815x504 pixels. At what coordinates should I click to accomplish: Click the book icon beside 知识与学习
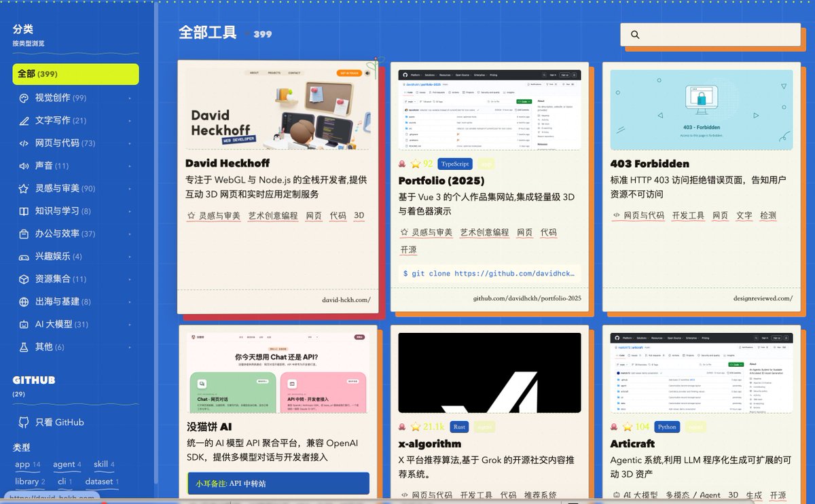tap(24, 211)
